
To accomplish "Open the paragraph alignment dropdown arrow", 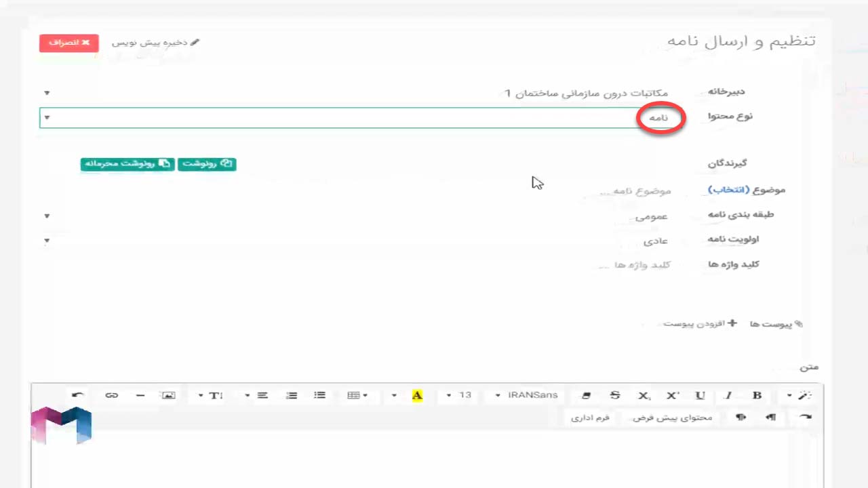I will coord(247,395).
